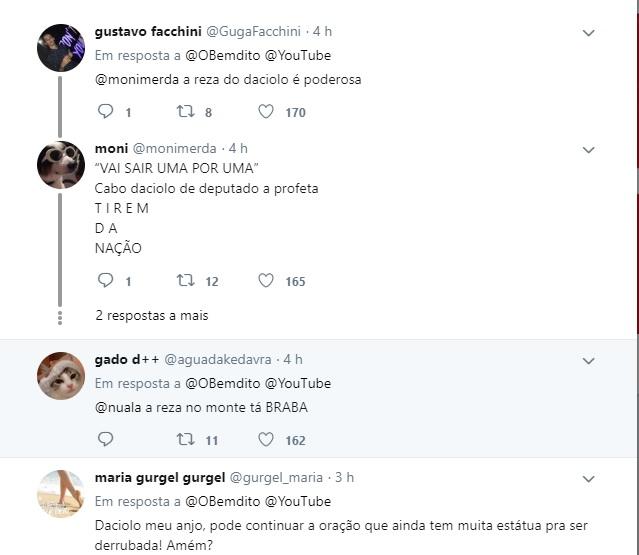
Task: Expand more options on gado d++ tweet
Action: (589, 361)
